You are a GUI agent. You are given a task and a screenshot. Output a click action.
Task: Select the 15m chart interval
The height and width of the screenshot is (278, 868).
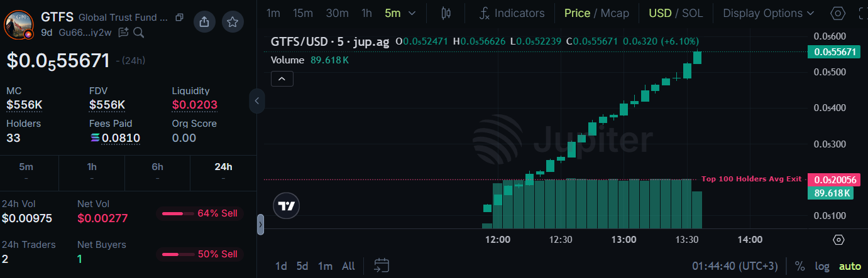coord(303,13)
